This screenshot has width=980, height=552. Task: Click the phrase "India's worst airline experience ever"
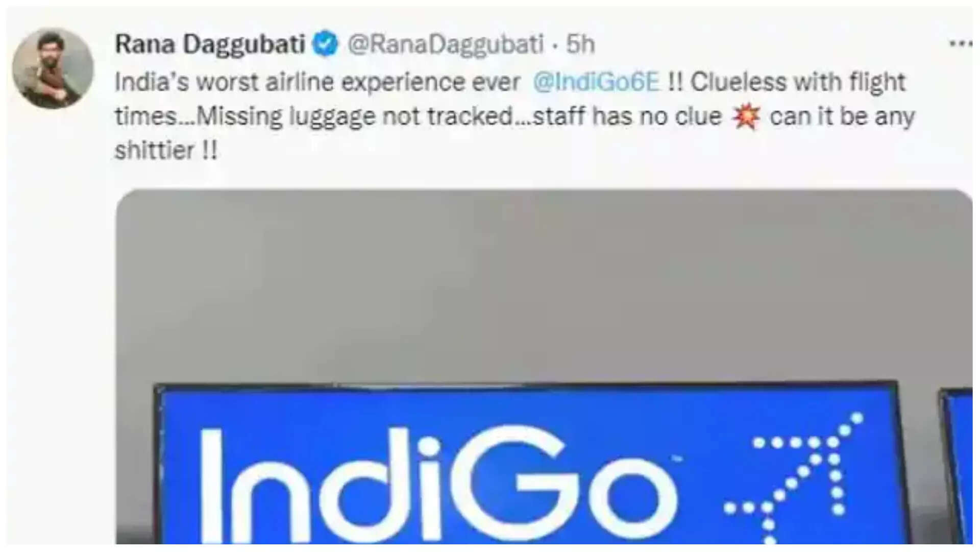tap(317, 82)
